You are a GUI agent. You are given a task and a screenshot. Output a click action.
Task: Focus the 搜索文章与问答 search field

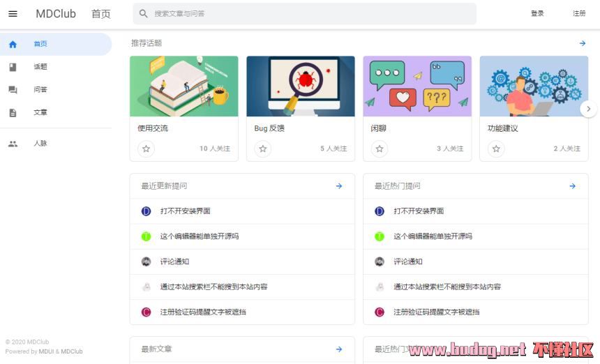(305, 14)
